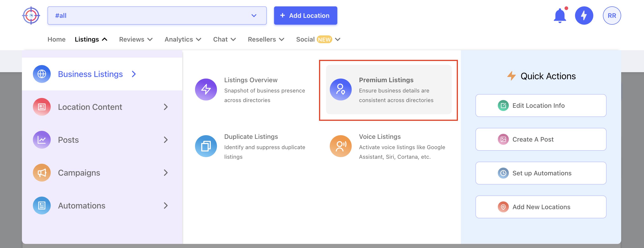Click the Duplicate Listings copy icon
This screenshot has width=644, height=248.
point(206,146)
